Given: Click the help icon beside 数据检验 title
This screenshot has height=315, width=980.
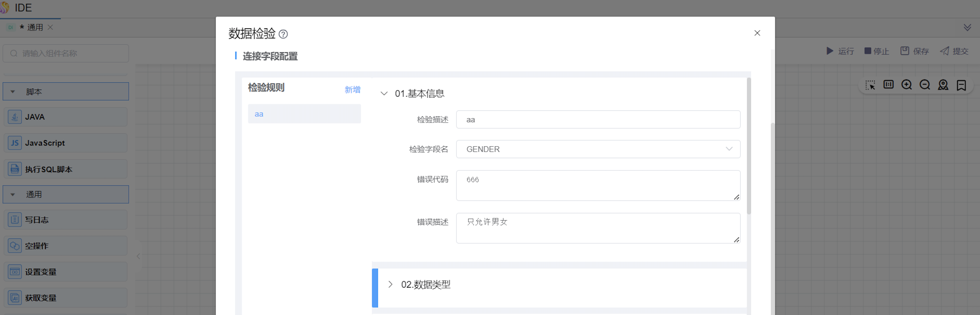Looking at the screenshot, I should (283, 34).
